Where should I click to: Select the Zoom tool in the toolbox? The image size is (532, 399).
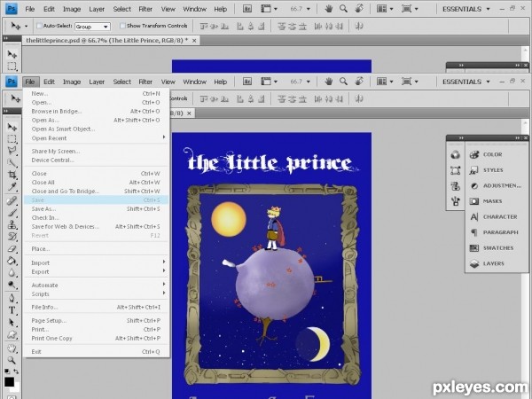(x=12, y=360)
